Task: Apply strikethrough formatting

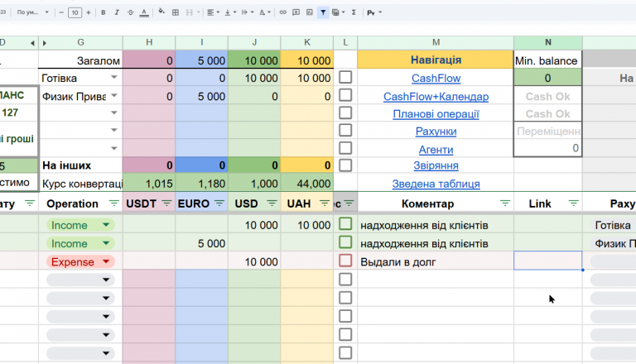Action: point(130,12)
